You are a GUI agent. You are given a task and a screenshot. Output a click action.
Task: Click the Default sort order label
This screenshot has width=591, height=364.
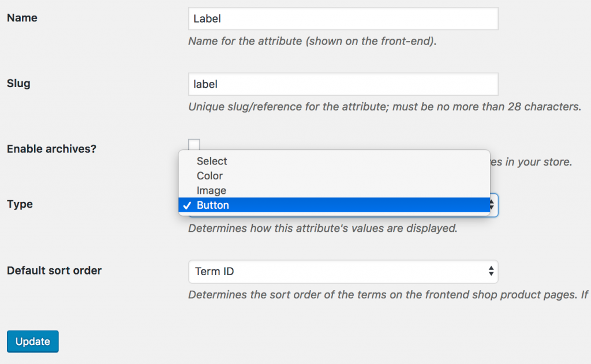[54, 271]
